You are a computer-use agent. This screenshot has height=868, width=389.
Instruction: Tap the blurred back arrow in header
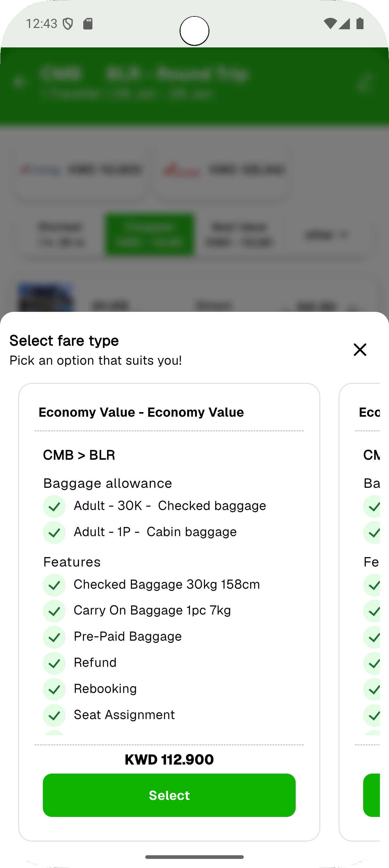19,82
